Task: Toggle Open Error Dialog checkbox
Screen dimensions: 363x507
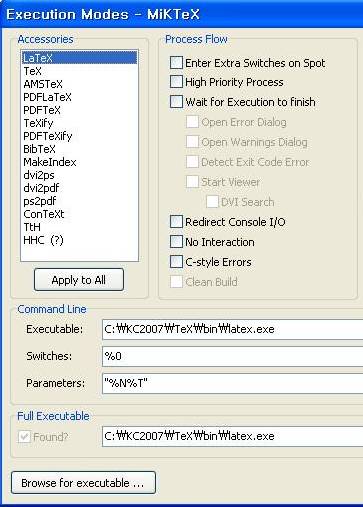Action: tap(192, 122)
